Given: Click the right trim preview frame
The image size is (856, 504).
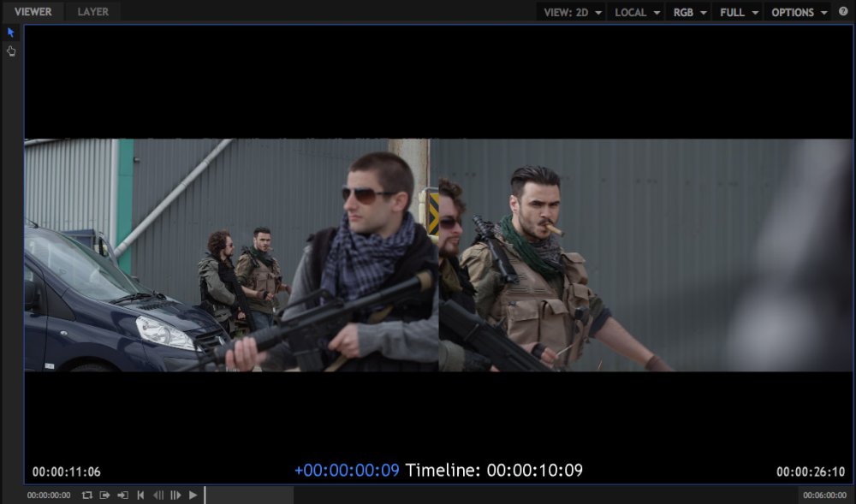Looking at the screenshot, I should pos(645,255).
